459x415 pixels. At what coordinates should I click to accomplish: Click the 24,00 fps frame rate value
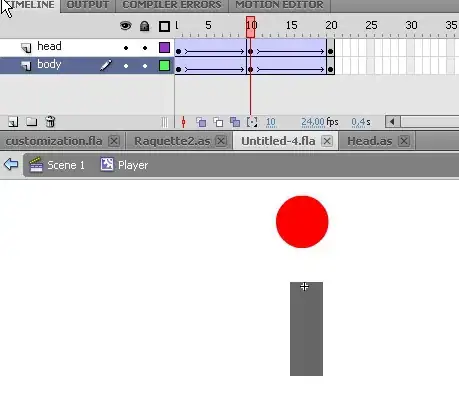(313, 122)
